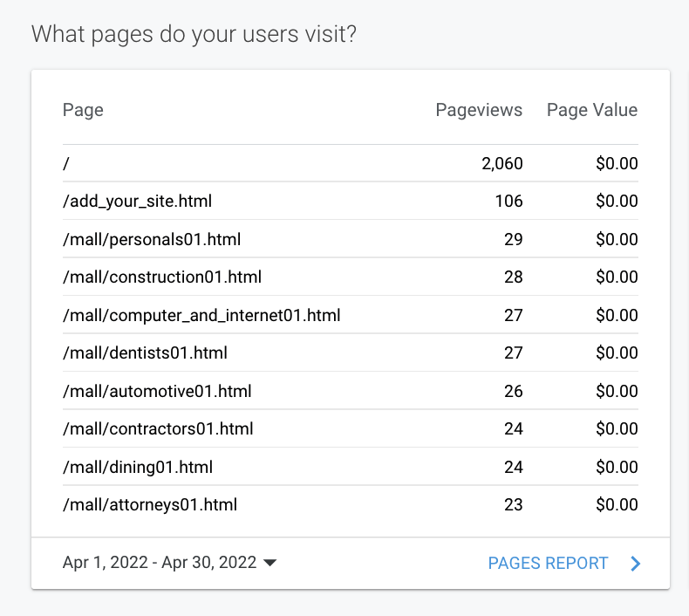The image size is (689, 616).
Task: Click the /mall/dentists01.html entry
Action: (x=145, y=353)
